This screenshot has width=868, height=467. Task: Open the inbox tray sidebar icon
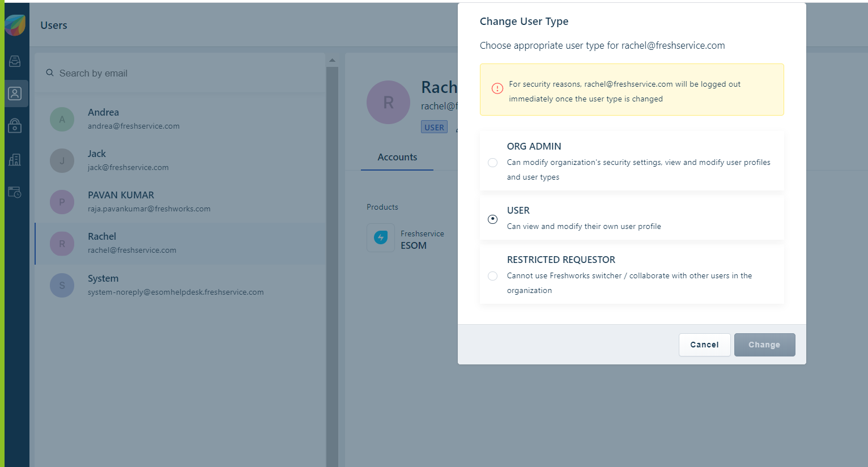coord(15,61)
